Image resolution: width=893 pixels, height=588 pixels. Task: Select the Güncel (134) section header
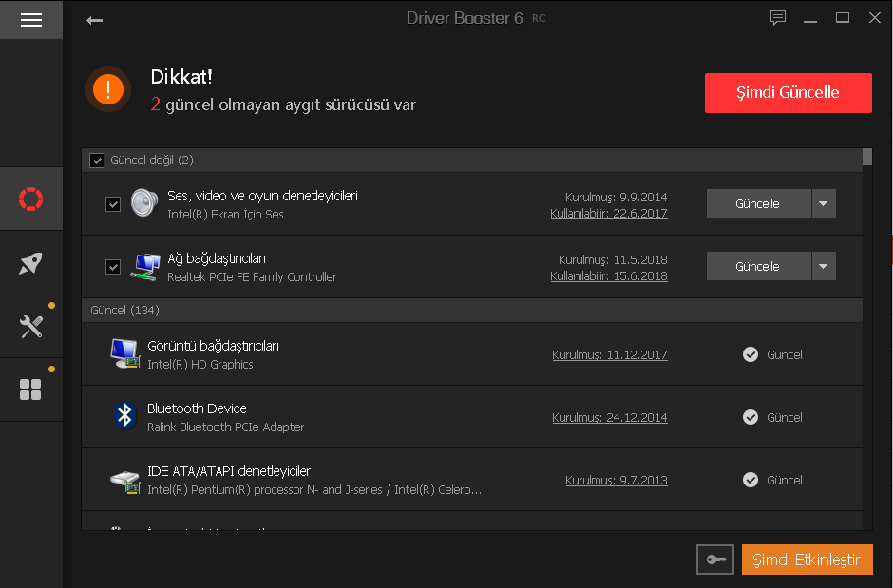click(472, 311)
